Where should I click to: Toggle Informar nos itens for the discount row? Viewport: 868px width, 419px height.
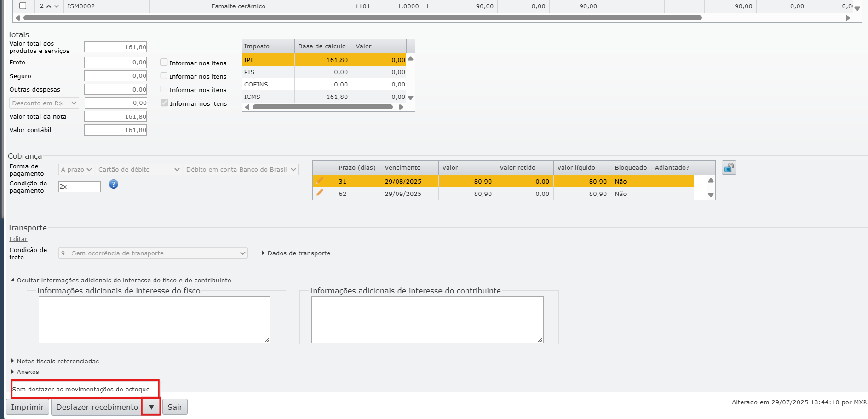click(164, 103)
